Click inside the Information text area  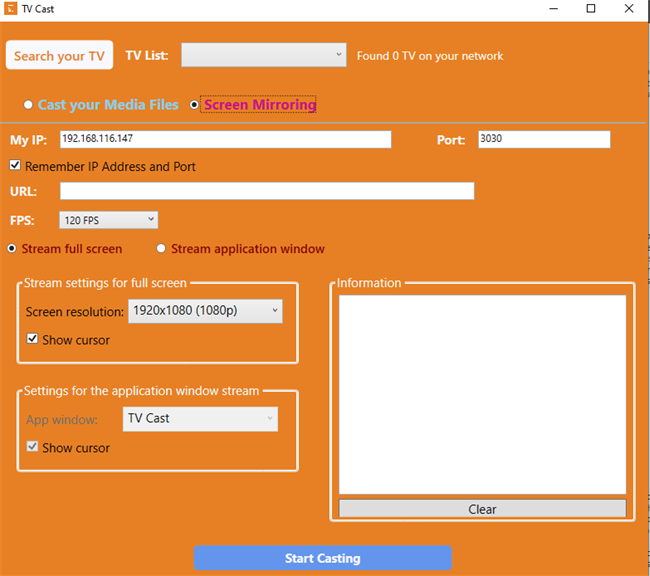[x=482, y=394]
